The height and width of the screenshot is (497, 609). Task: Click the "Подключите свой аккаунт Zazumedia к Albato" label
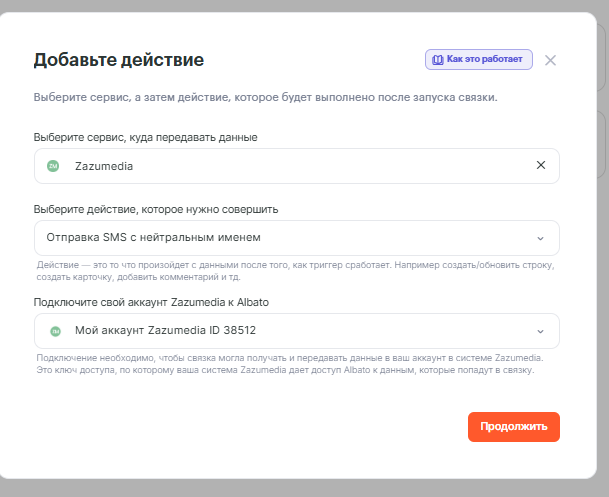coord(151,302)
